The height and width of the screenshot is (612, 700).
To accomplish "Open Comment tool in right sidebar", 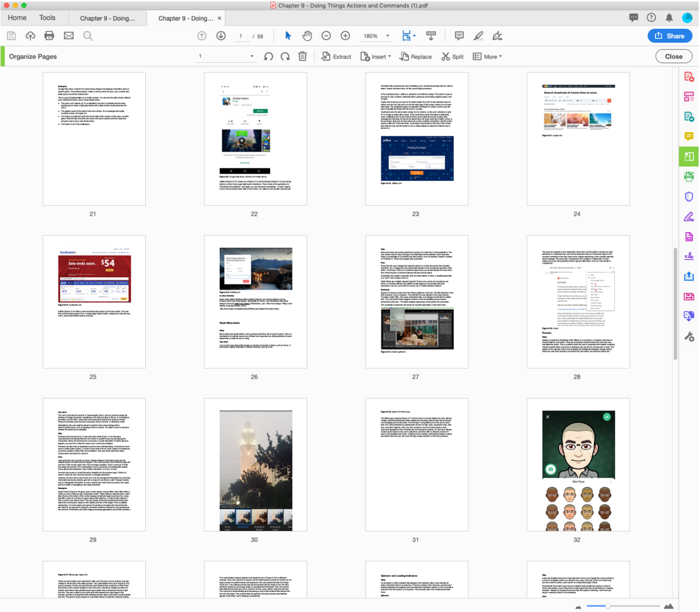I will tap(689, 137).
